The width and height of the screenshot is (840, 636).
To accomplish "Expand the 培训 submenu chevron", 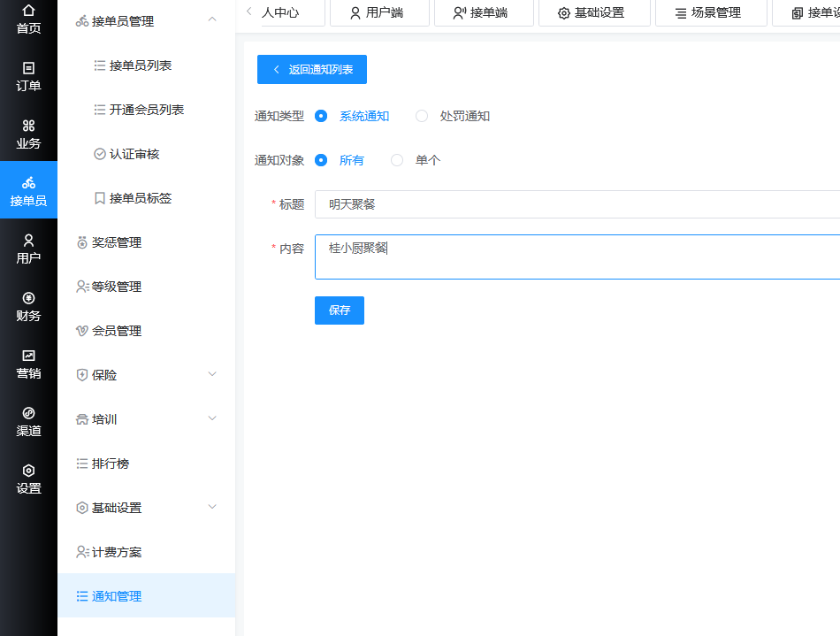I will coord(212,418).
